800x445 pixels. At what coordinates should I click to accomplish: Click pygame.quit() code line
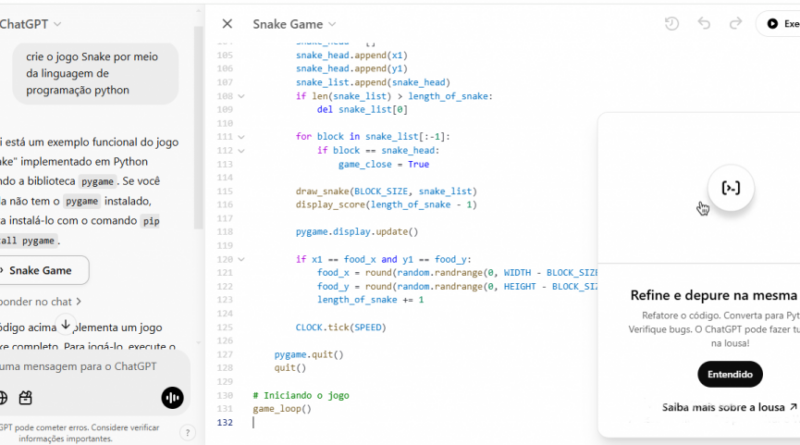[x=309, y=354]
